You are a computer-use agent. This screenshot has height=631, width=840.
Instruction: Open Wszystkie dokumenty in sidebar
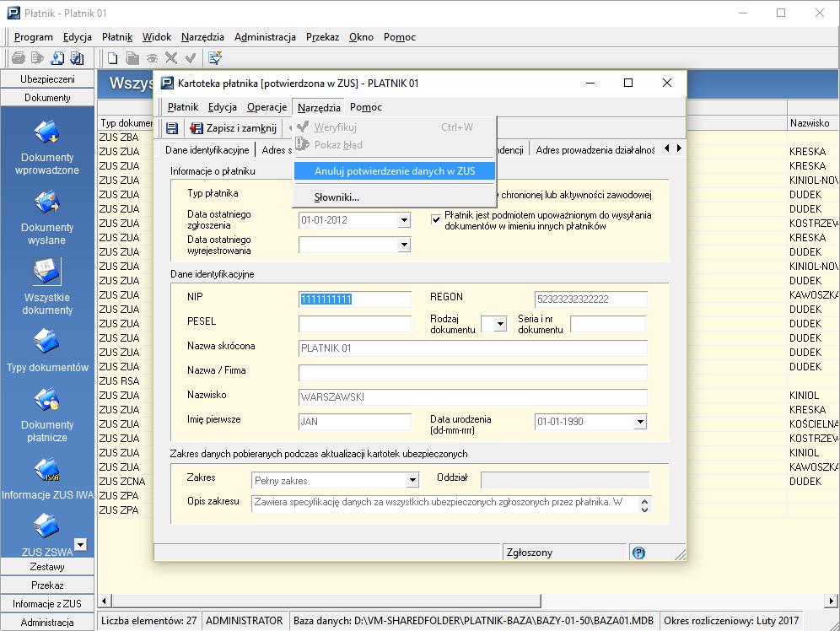point(47,287)
